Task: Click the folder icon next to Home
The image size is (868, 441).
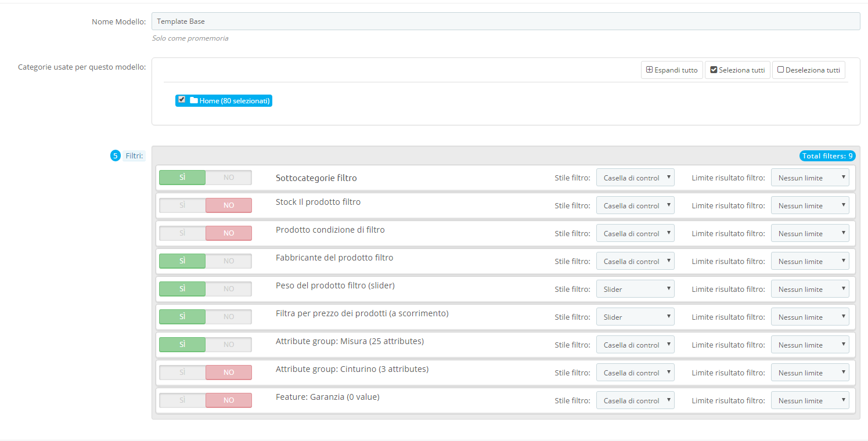Action: click(195, 100)
